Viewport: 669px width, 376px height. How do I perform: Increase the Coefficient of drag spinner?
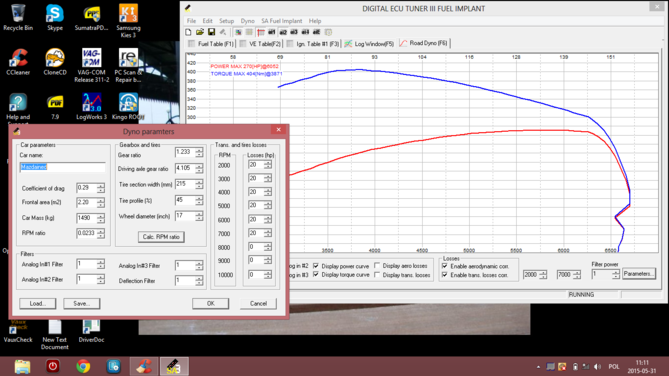pos(101,186)
